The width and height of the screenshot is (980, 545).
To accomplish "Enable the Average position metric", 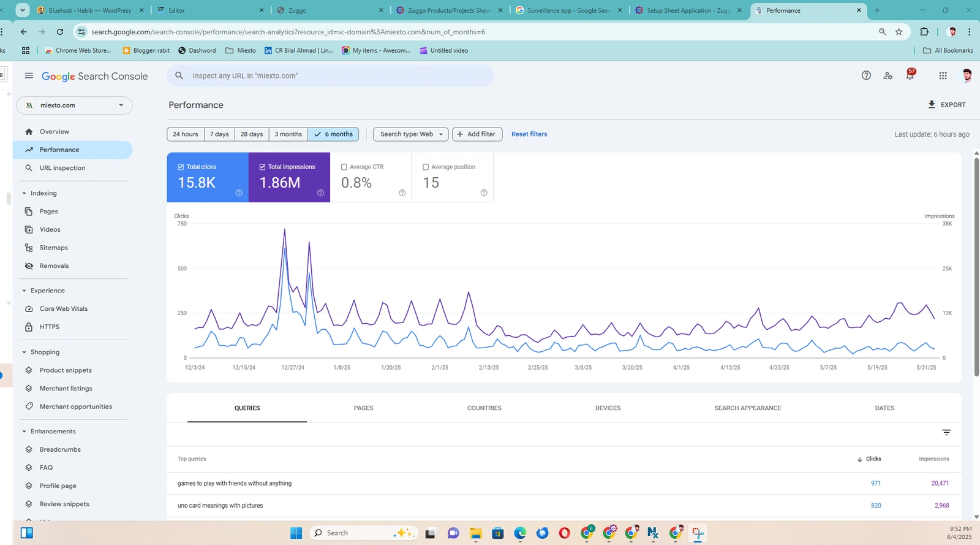I will (426, 167).
